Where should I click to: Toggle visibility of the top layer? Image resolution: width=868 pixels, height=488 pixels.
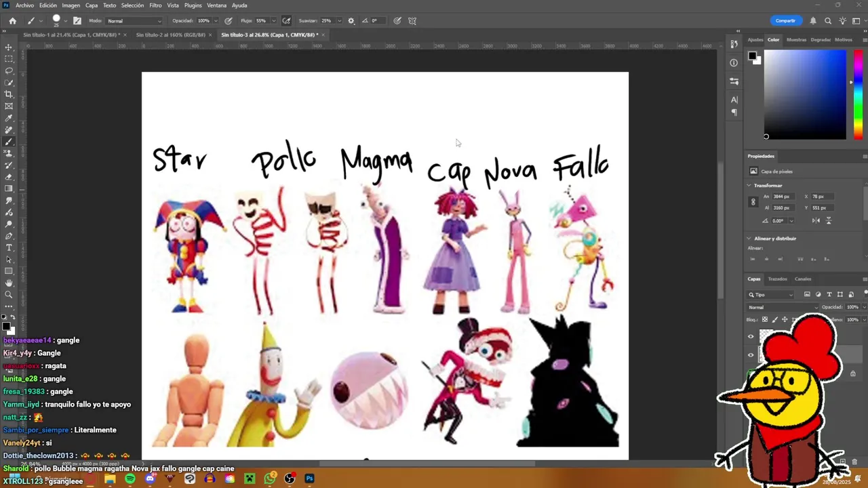751,337
